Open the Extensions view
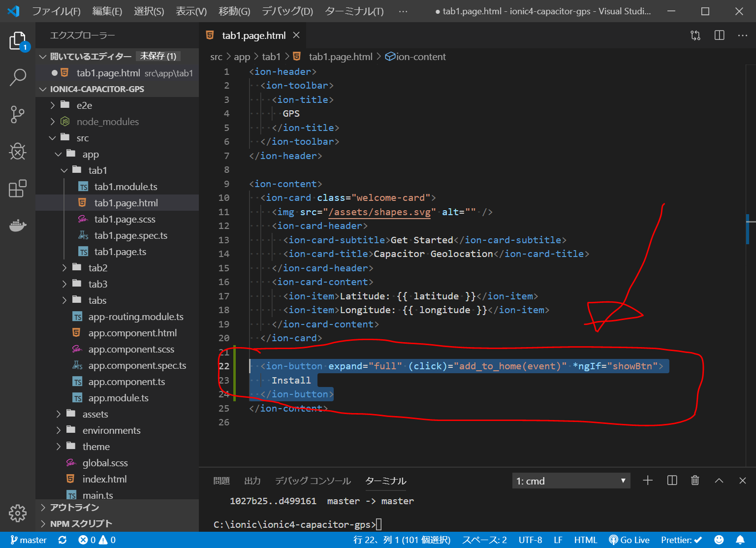756x548 pixels. tap(18, 188)
